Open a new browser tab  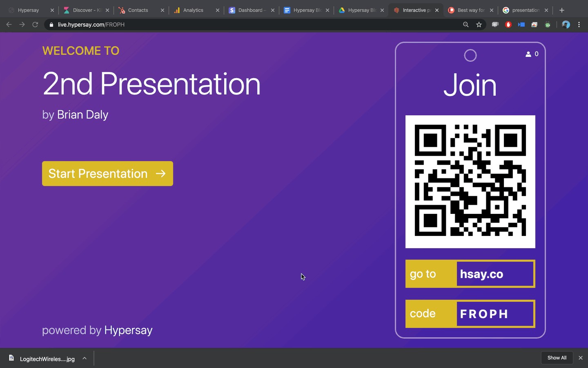click(x=562, y=10)
